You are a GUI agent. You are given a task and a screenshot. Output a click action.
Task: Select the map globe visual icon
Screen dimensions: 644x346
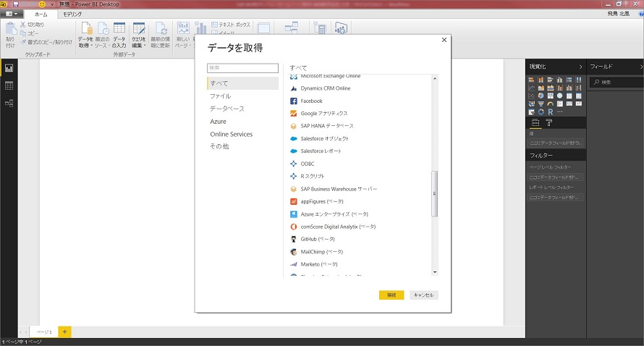(560, 96)
